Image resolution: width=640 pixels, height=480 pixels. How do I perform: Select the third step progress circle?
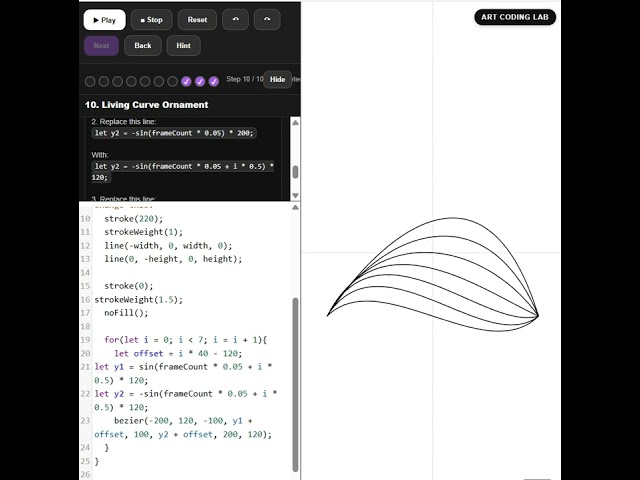(118, 82)
